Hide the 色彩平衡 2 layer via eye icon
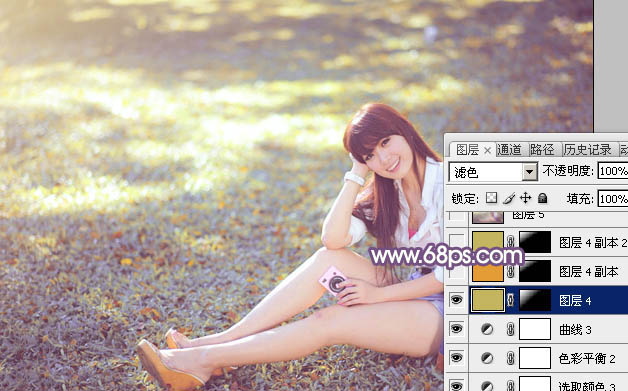This screenshot has width=628, height=391. pos(456,358)
